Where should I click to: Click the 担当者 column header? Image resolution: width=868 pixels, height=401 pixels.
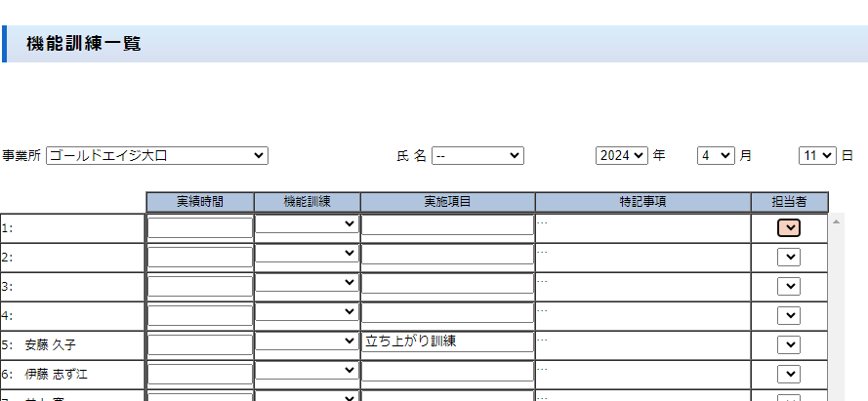pyautogui.click(x=789, y=202)
